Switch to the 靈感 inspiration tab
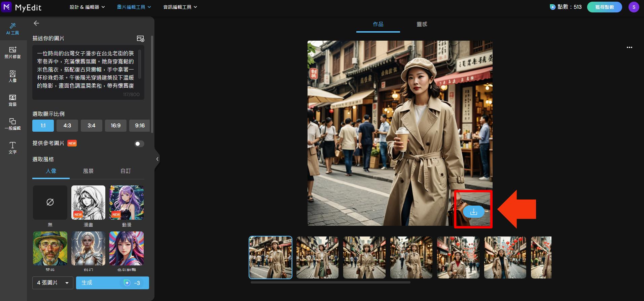The image size is (644, 301). point(422,24)
